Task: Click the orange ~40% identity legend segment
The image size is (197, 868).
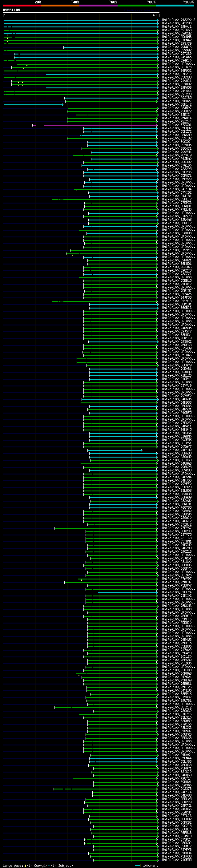Action: [60, 6]
